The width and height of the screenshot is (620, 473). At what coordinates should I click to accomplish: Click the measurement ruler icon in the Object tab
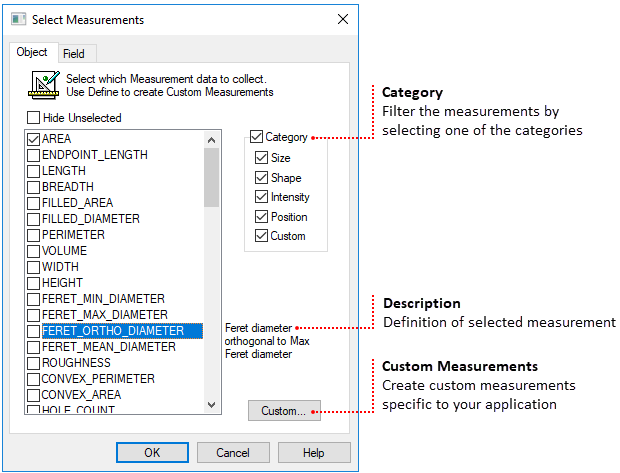point(42,86)
